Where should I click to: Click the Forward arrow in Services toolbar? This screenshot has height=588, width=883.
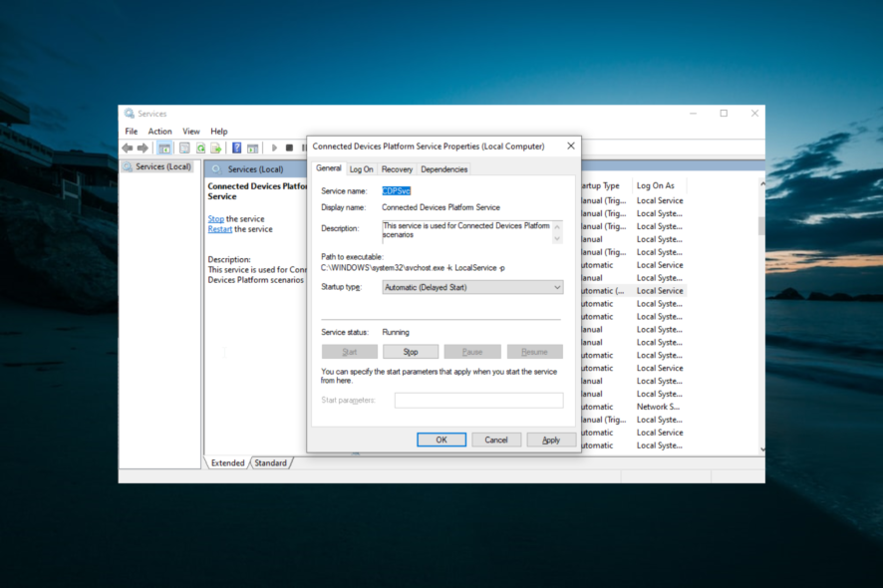(x=144, y=148)
